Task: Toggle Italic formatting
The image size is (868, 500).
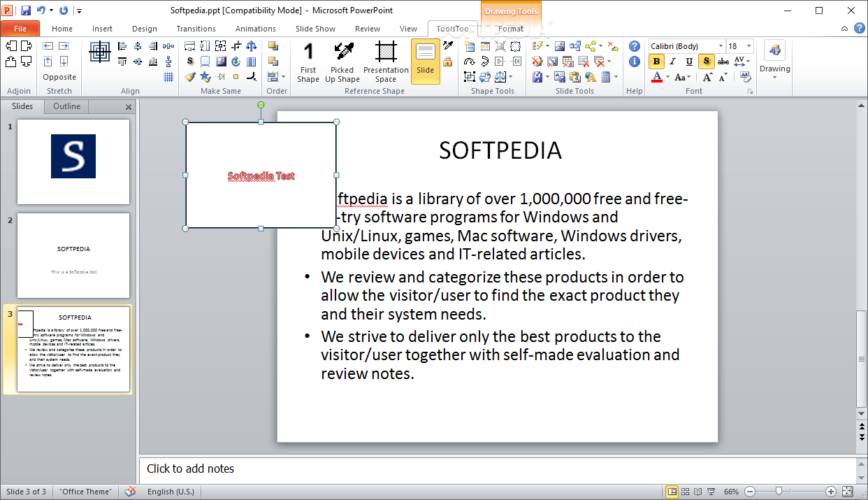Action: pos(673,62)
